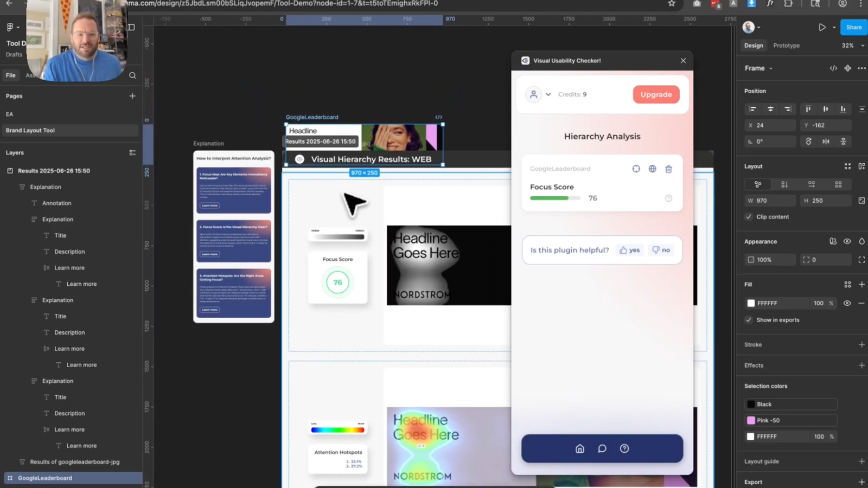Image resolution: width=868 pixels, height=488 pixels.
Task: Toggle the fill FFFFFF visibility eye
Action: (847, 303)
